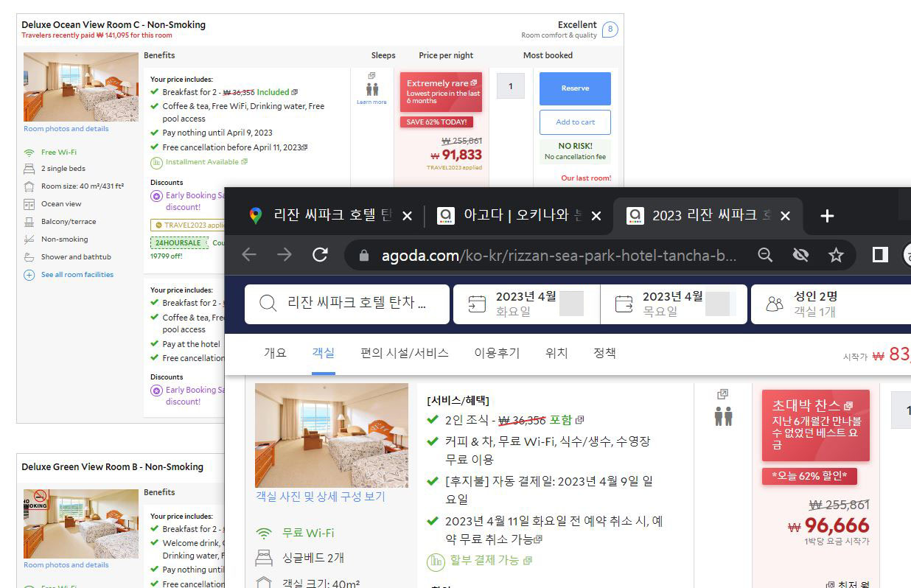This screenshot has width=911, height=588.
Task: Click the sleeps two-person icon in background page
Action: pos(372,89)
